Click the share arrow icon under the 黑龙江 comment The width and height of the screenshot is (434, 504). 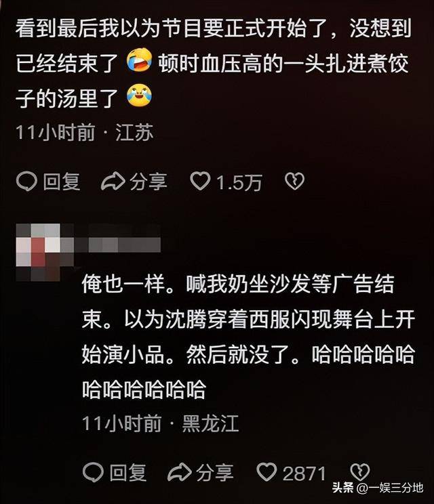point(180,473)
